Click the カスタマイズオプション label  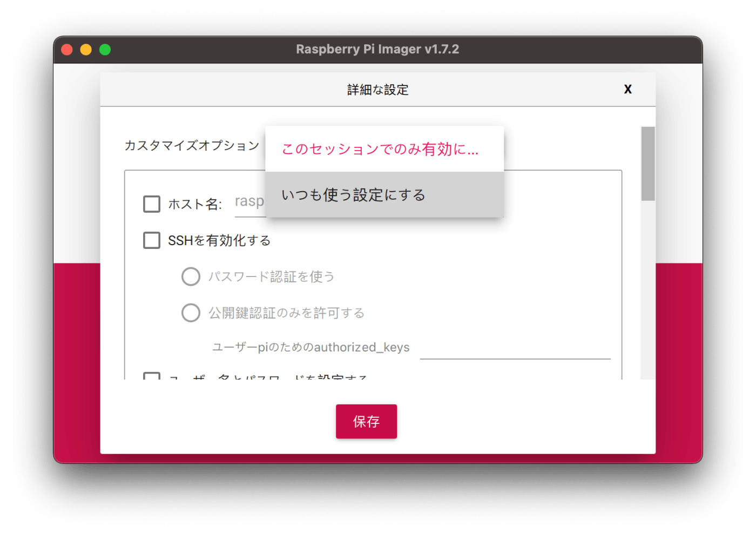click(x=192, y=146)
